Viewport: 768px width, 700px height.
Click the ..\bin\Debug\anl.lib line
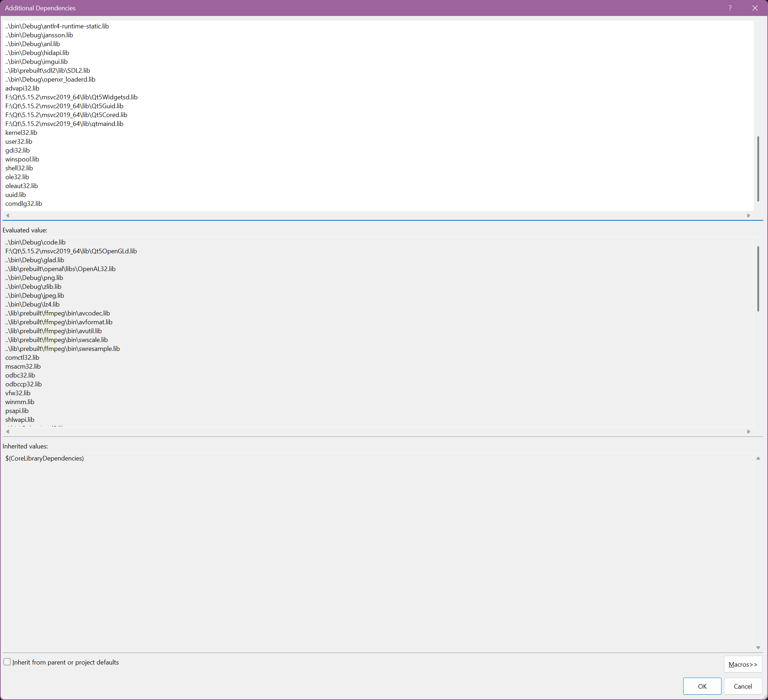pos(33,44)
